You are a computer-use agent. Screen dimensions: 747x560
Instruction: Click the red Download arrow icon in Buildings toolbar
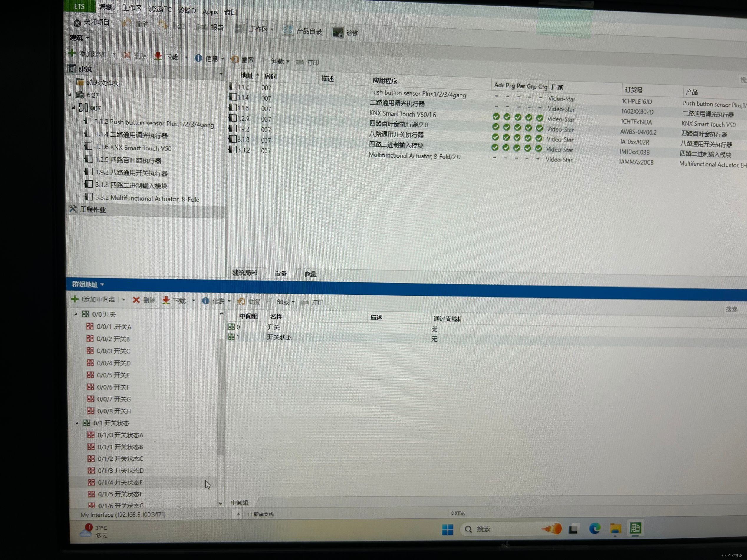click(x=158, y=56)
